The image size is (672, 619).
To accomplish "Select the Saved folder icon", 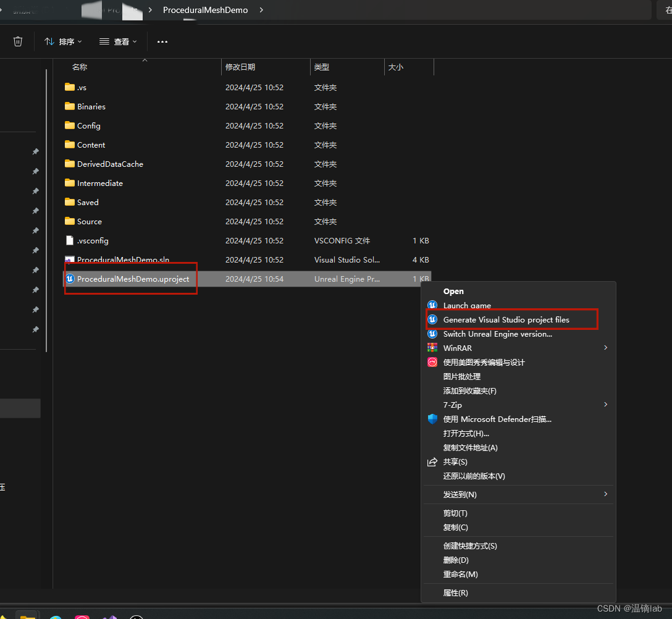I will (69, 202).
